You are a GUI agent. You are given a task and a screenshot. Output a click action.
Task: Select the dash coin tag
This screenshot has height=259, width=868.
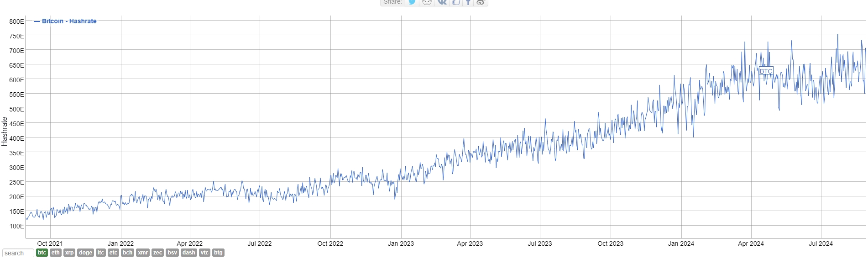pyautogui.click(x=188, y=253)
